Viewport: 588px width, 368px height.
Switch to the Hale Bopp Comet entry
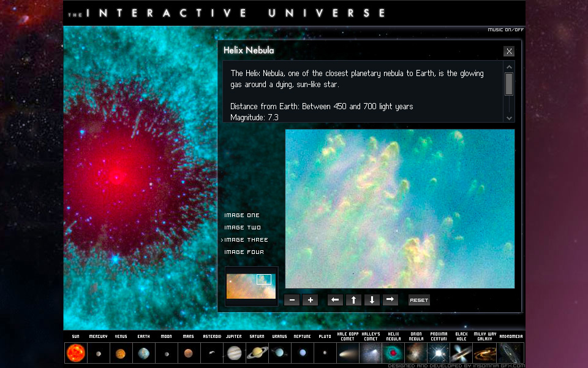347,353
